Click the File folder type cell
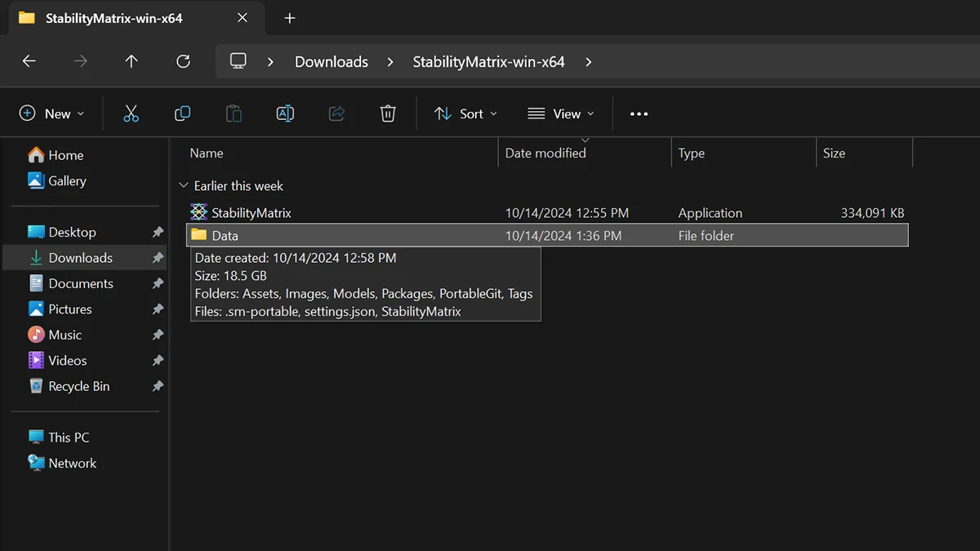 706,236
